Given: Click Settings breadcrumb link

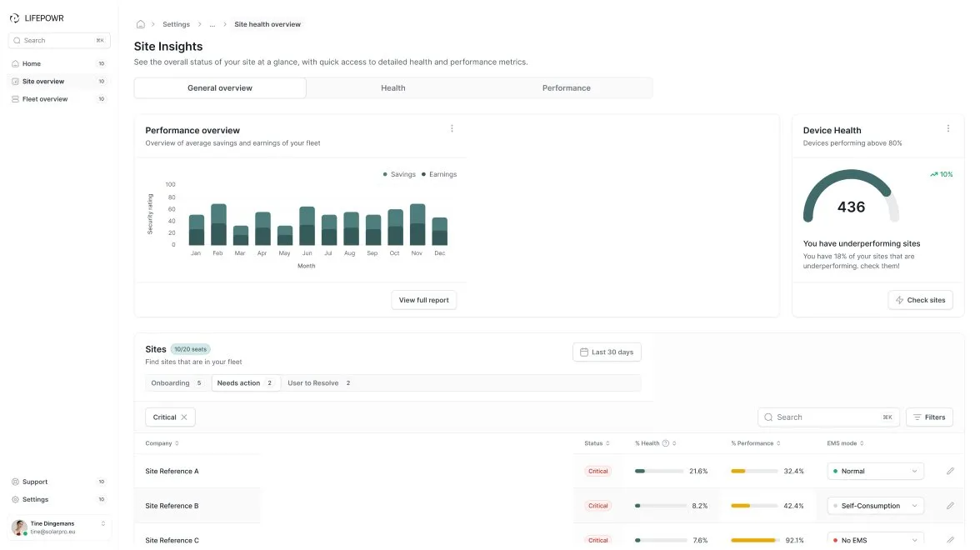Looking at the screenshot, I should [177, 24].
